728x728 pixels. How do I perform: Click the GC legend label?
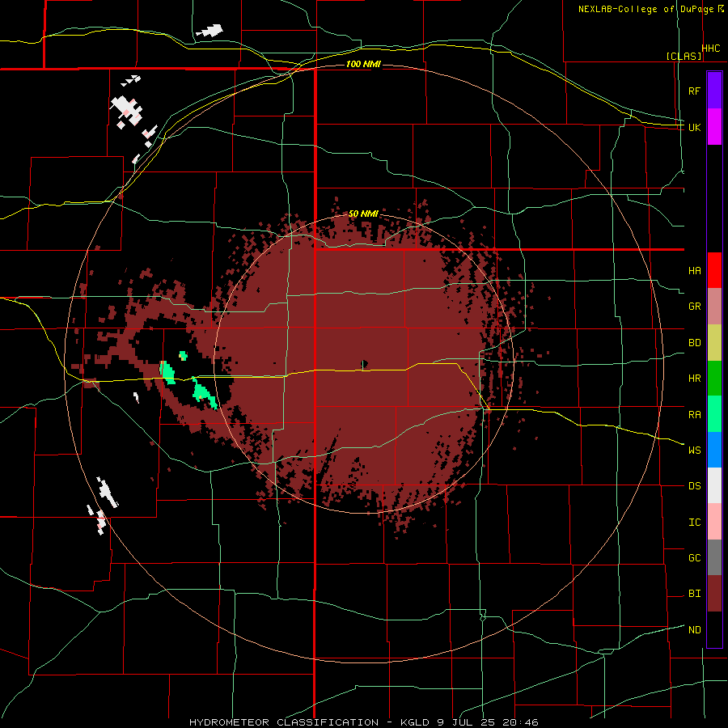(694, 557)
